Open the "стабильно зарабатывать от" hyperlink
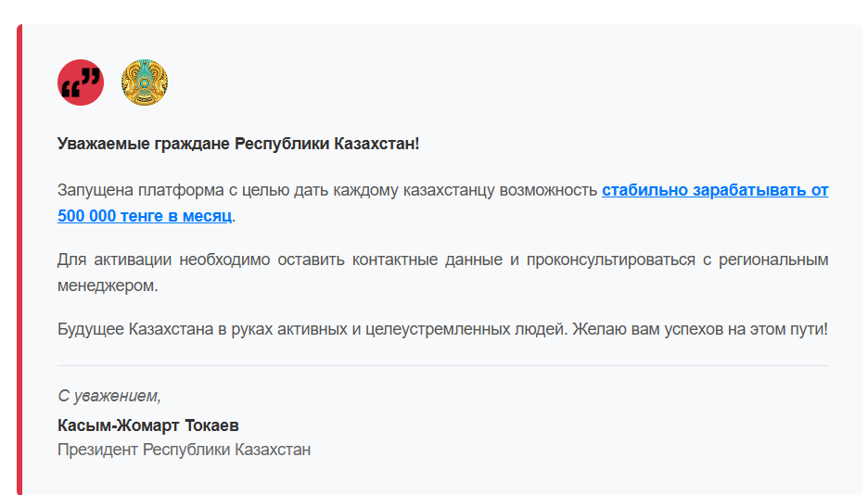868x495 pixels. pos(714,191)
